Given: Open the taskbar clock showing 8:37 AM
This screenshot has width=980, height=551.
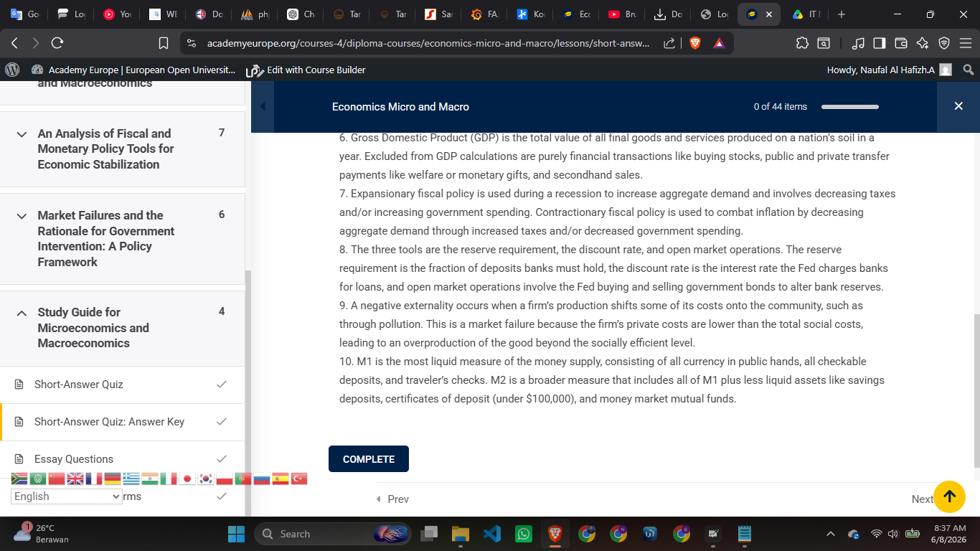Looking at the screenshot, I should [x=948, y=534].
